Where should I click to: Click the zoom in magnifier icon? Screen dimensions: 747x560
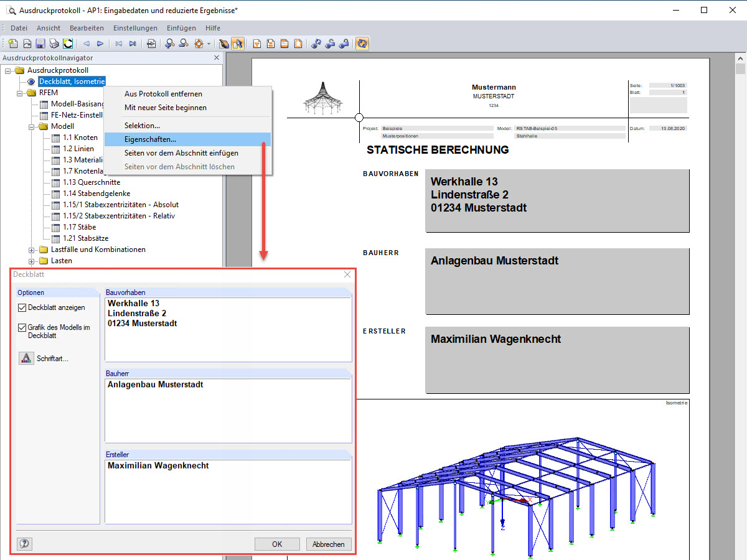click(x=169, y=44)
